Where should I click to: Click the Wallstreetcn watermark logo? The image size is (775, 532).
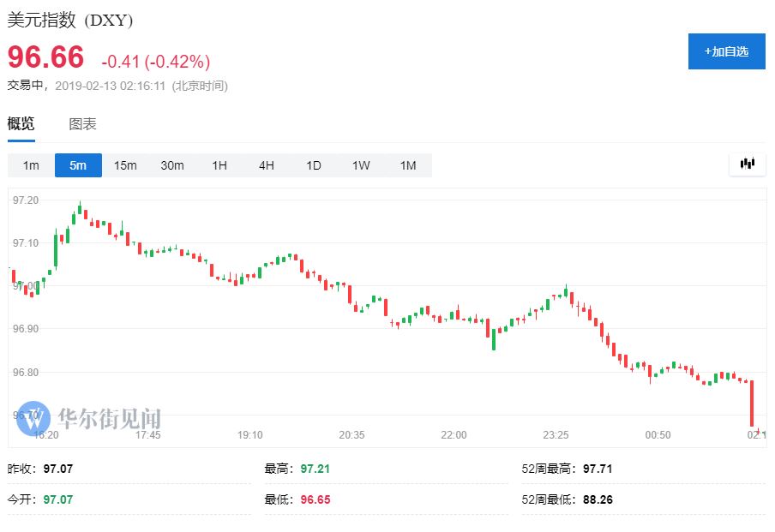pos(33,419)
